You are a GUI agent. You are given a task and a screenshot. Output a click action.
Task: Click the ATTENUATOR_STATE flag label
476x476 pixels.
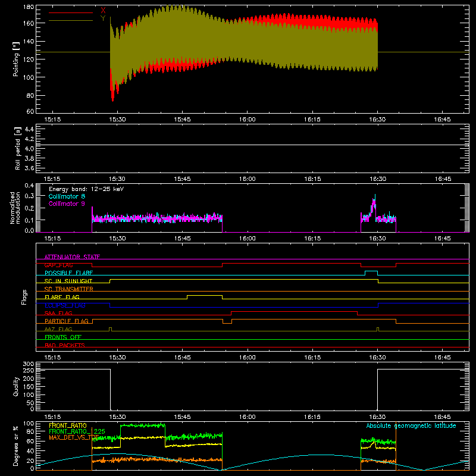click(72, 257)
